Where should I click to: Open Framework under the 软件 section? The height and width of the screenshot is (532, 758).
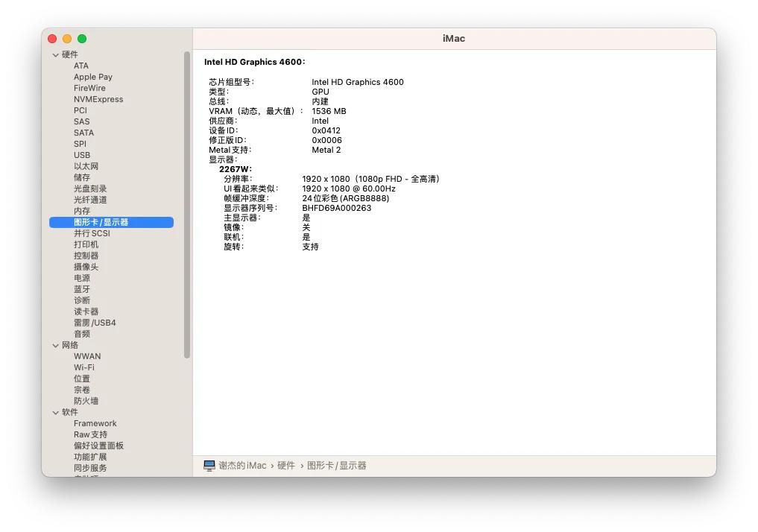pyautogui.click(x=95, y=422)
